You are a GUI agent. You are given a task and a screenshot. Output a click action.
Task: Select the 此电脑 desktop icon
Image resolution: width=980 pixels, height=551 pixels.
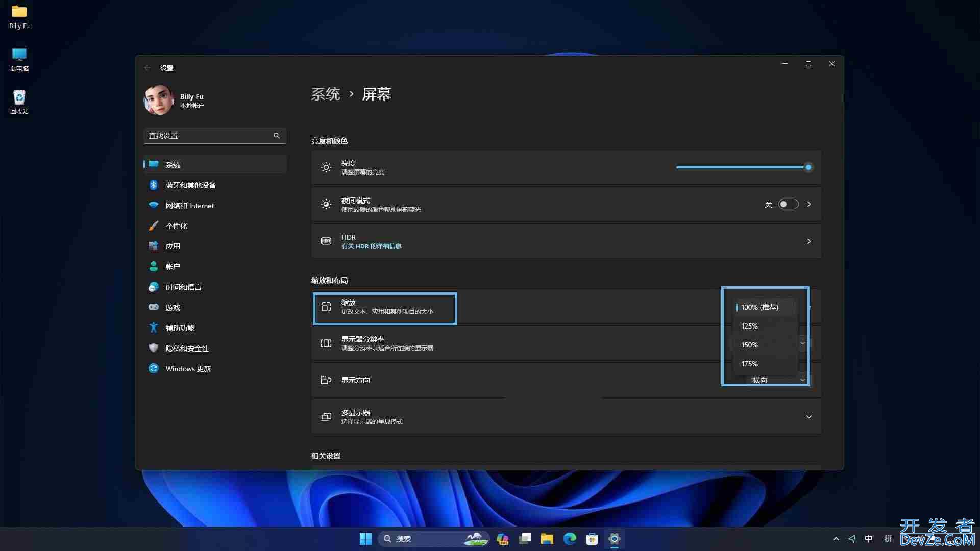[x=19, y=60]
